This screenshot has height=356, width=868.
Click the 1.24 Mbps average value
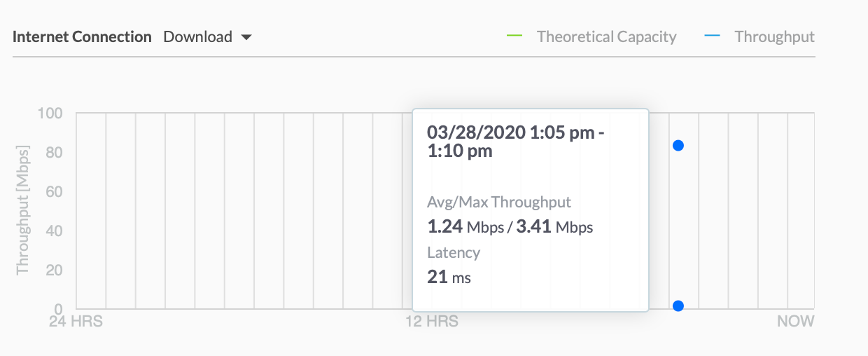pyautogui.click(x=464, y=227)
